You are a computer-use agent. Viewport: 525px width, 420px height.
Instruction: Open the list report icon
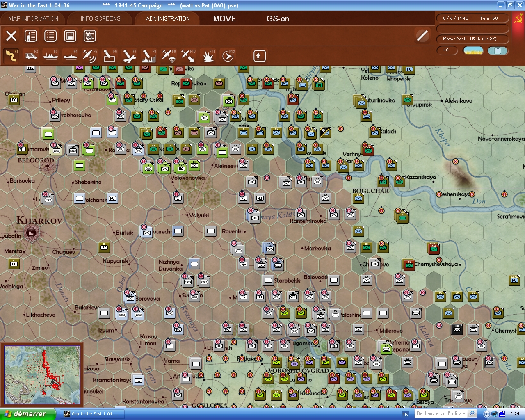[50, 36]
